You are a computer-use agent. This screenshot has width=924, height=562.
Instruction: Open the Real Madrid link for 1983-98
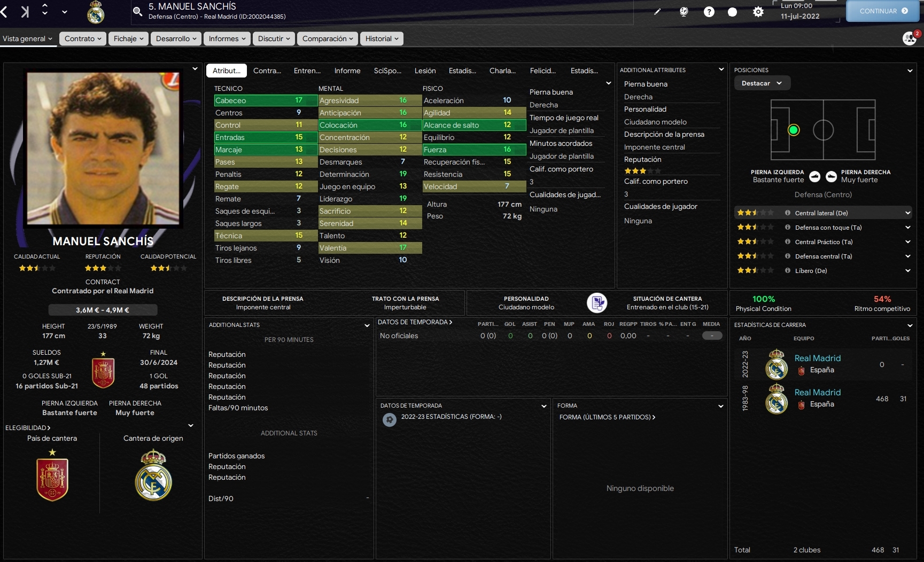click(x=817, y=393)
